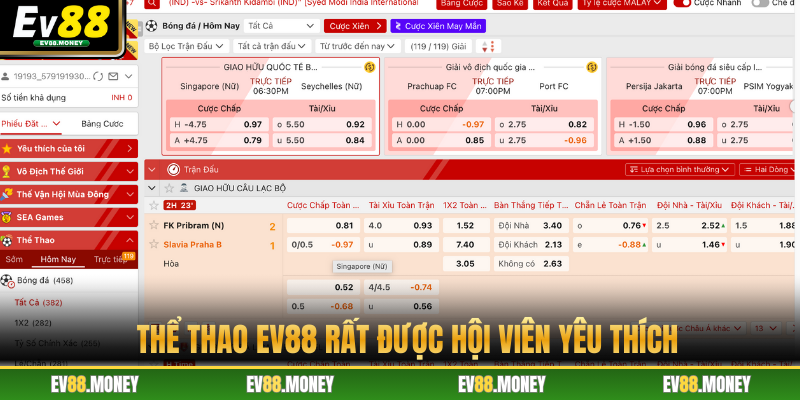This screenshot has height=400, width=800.
Task: Click the star icon in Yêu thích của tôi
Action: [x=7, y=148]
